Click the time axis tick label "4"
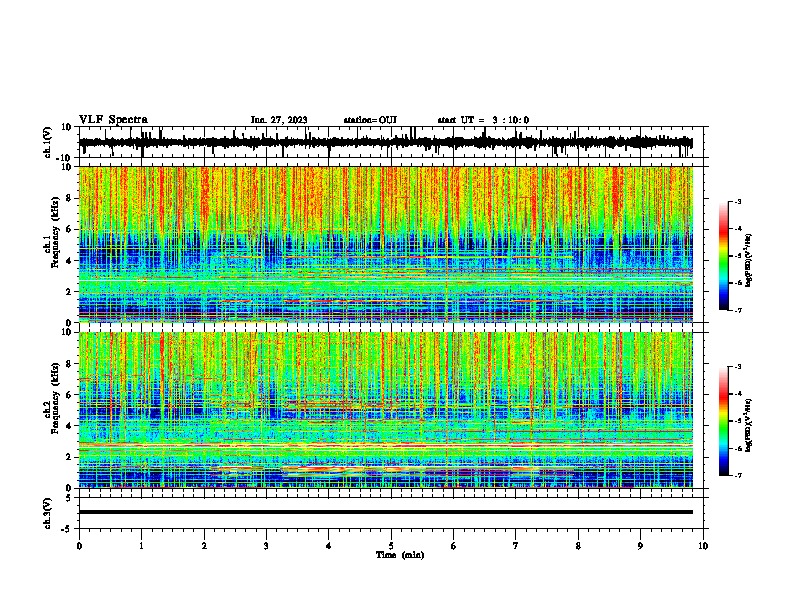Image resolution: width=792 pixels, height=612 pixels. 328,546
